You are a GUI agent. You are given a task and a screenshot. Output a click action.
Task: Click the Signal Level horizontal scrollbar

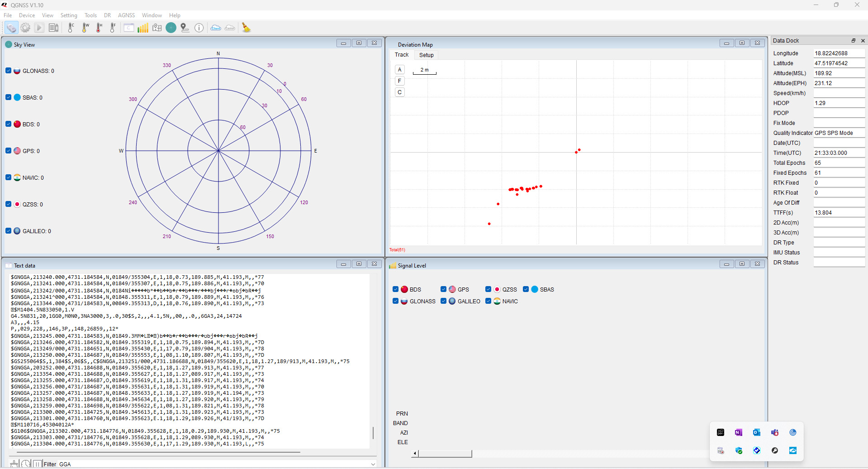(445, 454)
